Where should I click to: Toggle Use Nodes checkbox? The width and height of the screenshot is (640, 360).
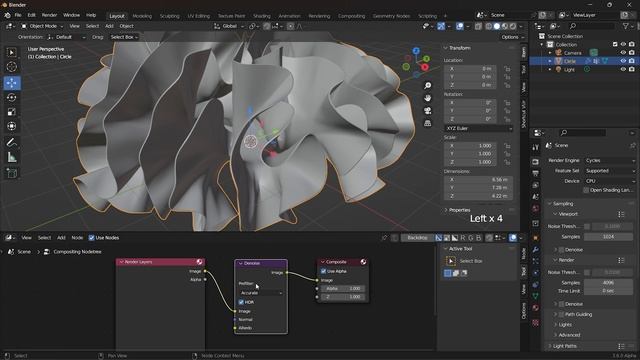pyautogui.click(x=91, y=238)
